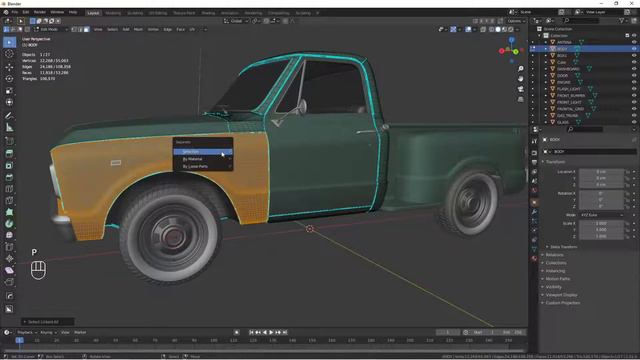
Task: Jump to the timeline start frame
Action: tap(251, 333)
